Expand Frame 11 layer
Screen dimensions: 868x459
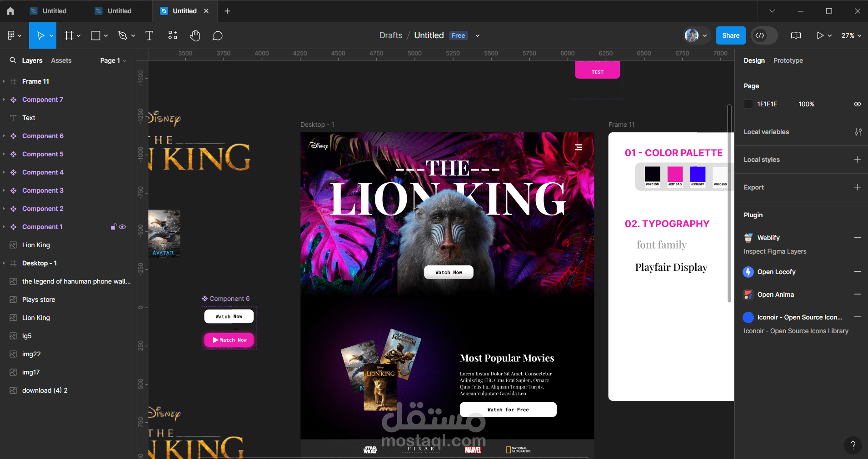[x=4, y=81]
